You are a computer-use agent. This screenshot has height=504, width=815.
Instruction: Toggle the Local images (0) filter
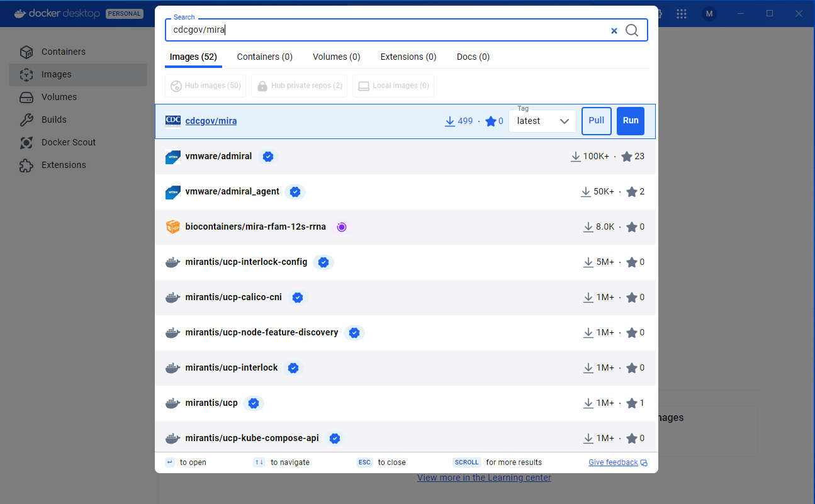393,86
